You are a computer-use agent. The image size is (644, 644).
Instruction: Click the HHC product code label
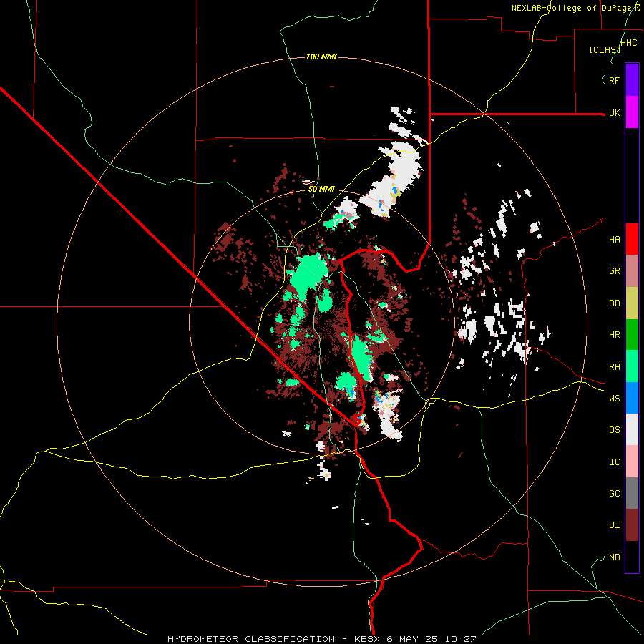pyautogui.click(x=628, y=42)
